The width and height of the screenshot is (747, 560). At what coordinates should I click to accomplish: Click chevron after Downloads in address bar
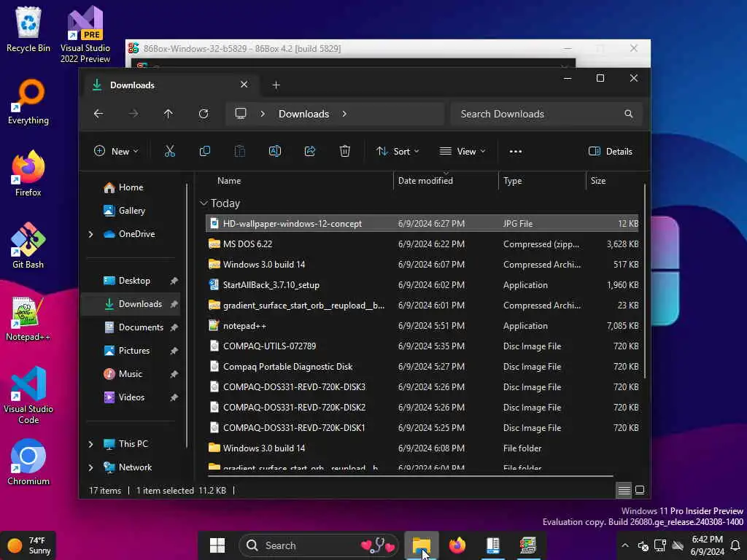pos(344,114)
